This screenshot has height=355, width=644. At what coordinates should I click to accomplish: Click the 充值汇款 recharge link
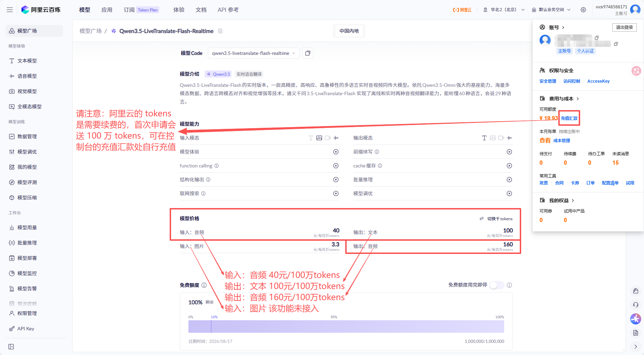(569, 118)
